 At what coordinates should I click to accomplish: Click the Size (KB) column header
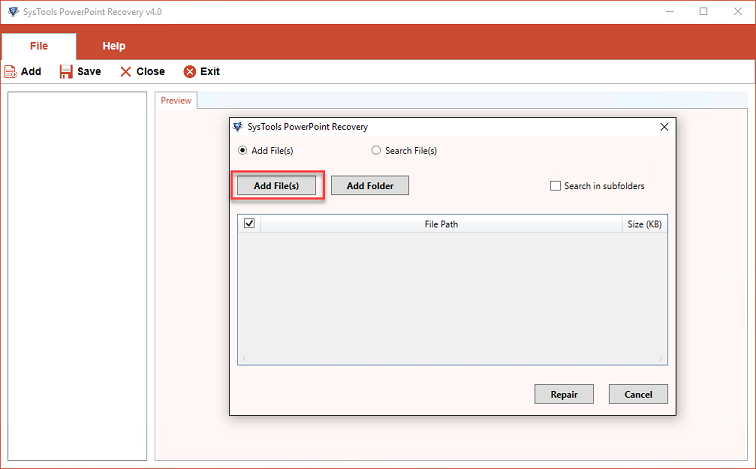point(645,224)
